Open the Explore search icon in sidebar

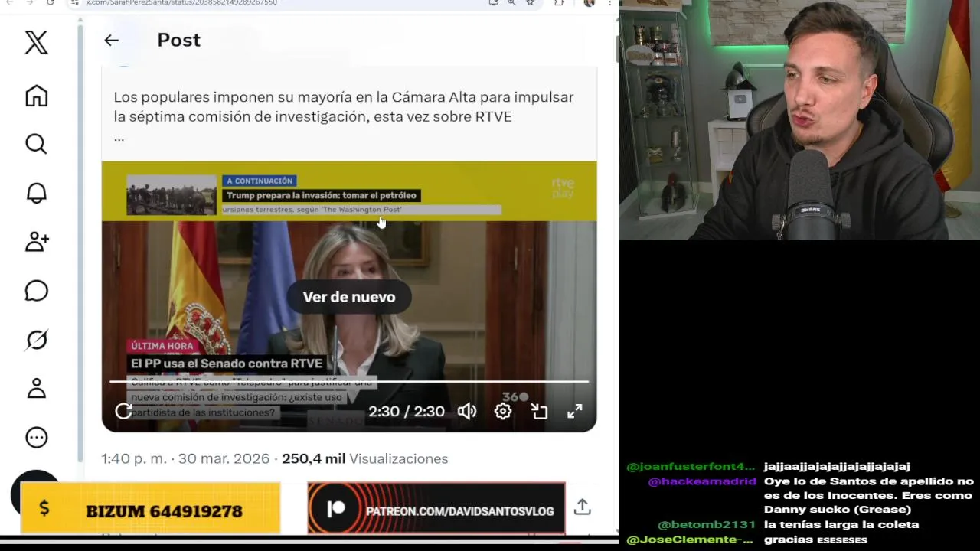36,144
